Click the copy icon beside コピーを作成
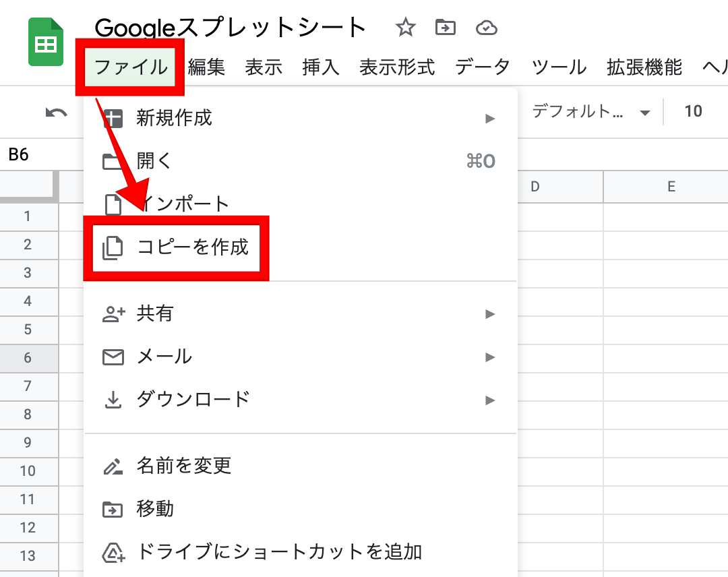The height and width of the screenshot is (577, 728). [x=113, y=247]
